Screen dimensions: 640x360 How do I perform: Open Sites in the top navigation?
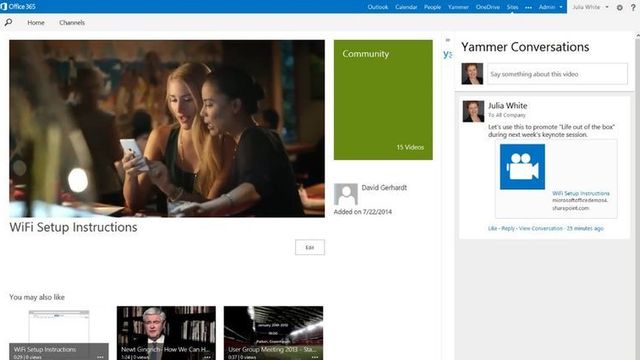point(513,7)
